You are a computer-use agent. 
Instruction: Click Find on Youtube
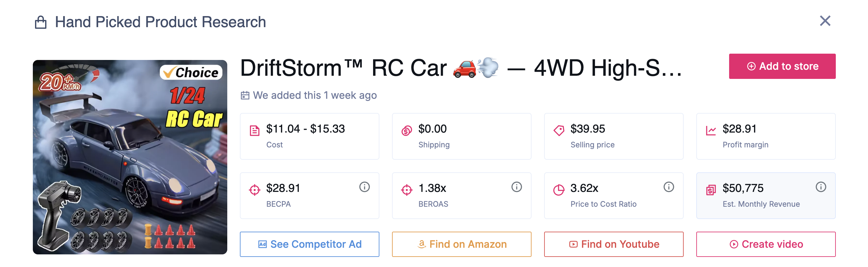click(614, 244)
